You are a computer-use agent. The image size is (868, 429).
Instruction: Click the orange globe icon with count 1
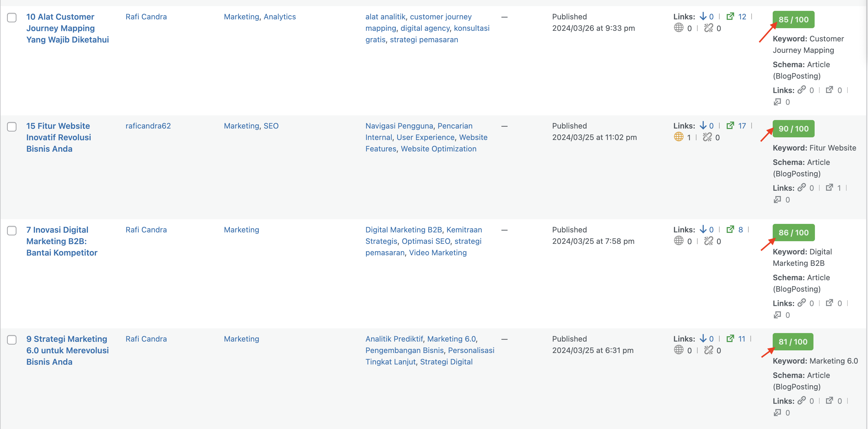678,137
